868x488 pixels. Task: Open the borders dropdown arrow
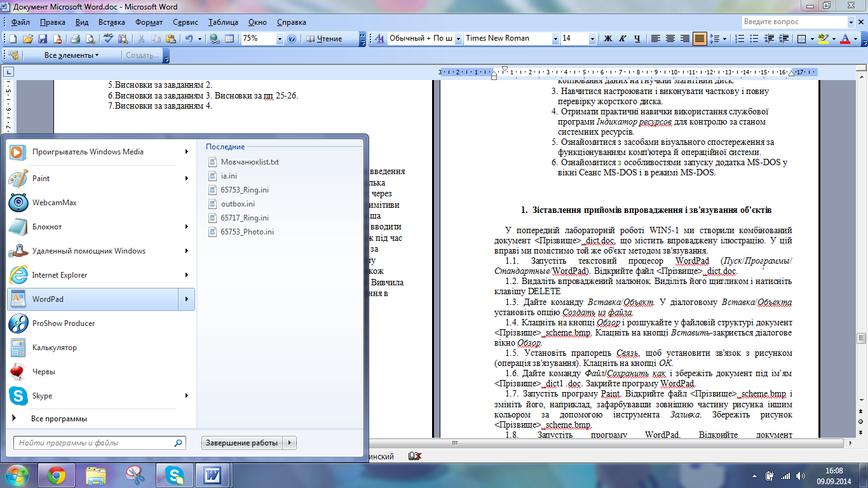click(812, 39)
